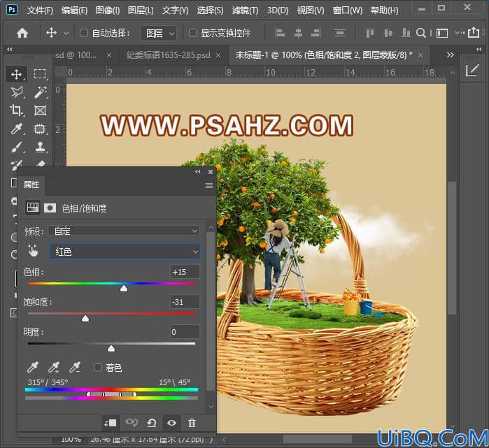Click the 饱和度 value field -31
Screen dimensions: 489x448
184,302
